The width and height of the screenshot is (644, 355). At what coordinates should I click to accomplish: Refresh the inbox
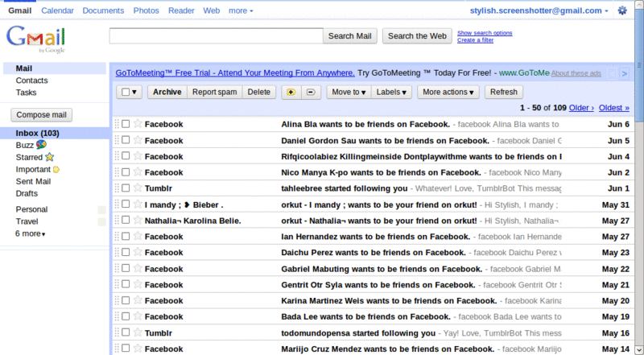point(504,92)
